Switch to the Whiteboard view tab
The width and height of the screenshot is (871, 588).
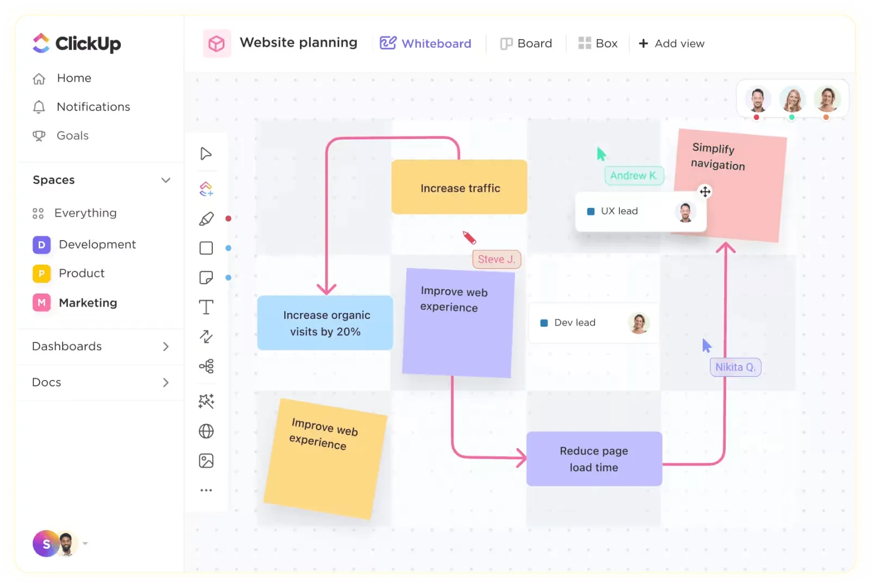(x=426, y=44)
